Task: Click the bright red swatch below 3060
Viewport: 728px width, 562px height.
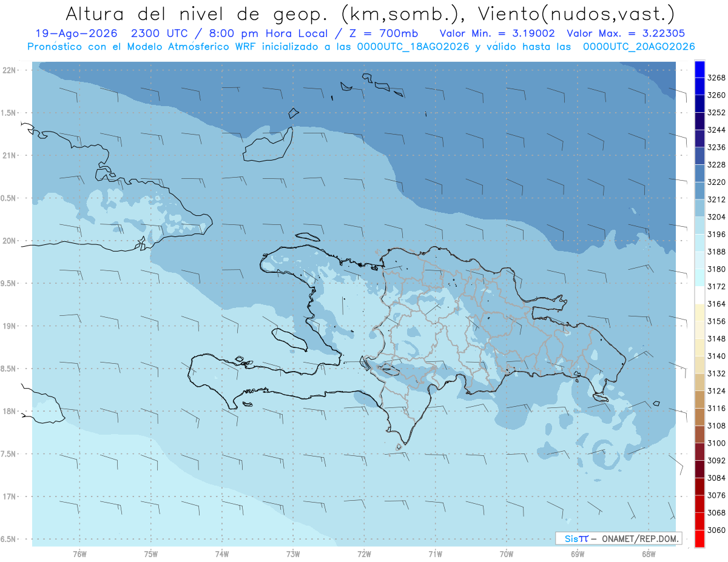Action: (x=699, y=538)
